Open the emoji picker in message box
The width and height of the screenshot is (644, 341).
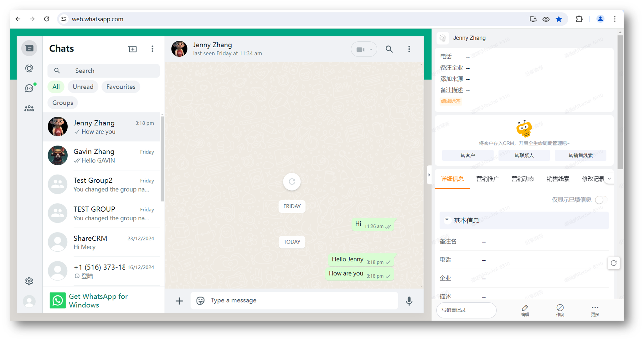pos(200,301)
